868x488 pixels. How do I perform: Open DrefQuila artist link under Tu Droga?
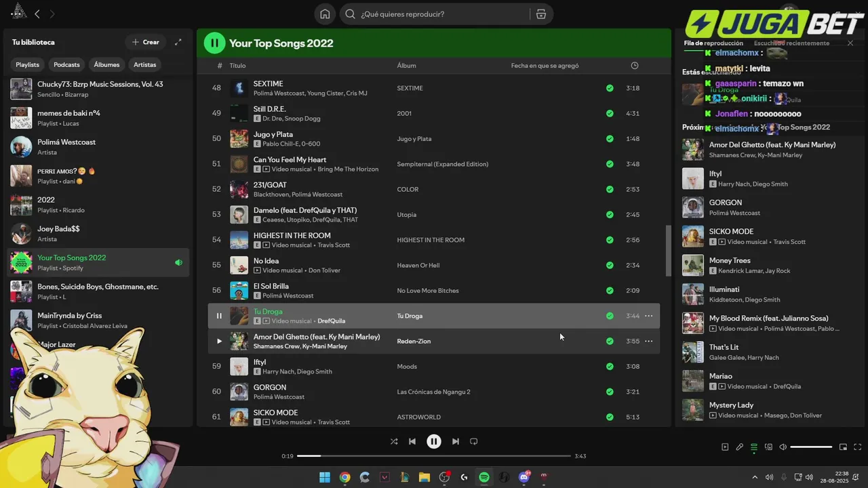pyautogui.click(x=332, y=321)
